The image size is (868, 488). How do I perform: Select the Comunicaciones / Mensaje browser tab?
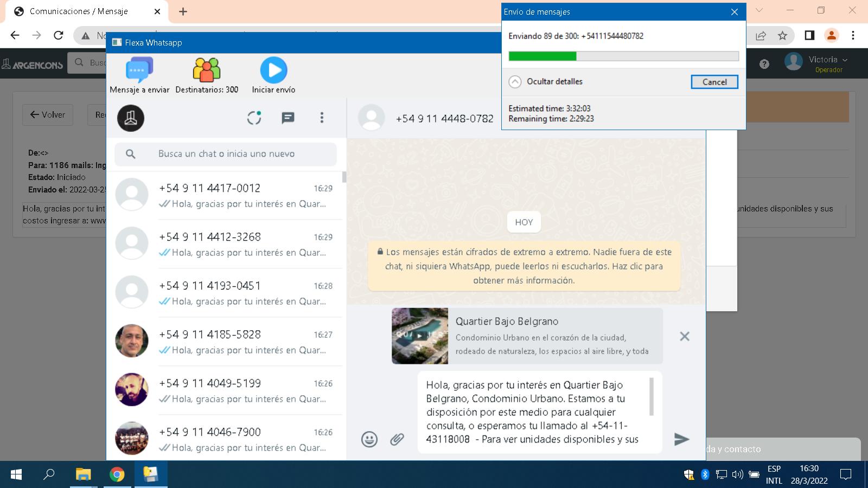click(87, 11)
